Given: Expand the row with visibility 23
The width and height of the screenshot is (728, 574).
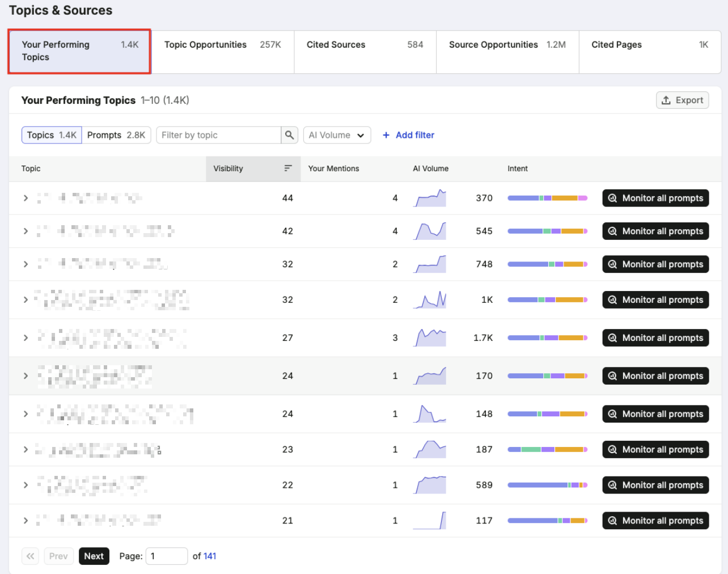Looking at the screenshot, I should [26, 449].
